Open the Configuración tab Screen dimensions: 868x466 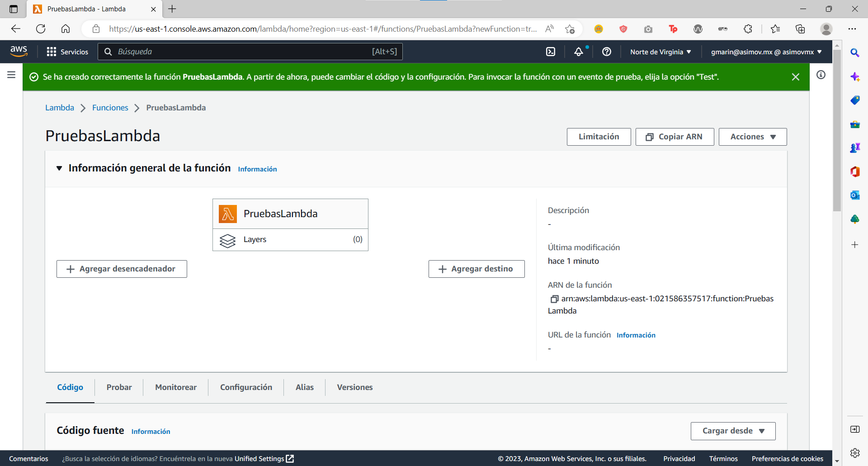tap(246, 387)
